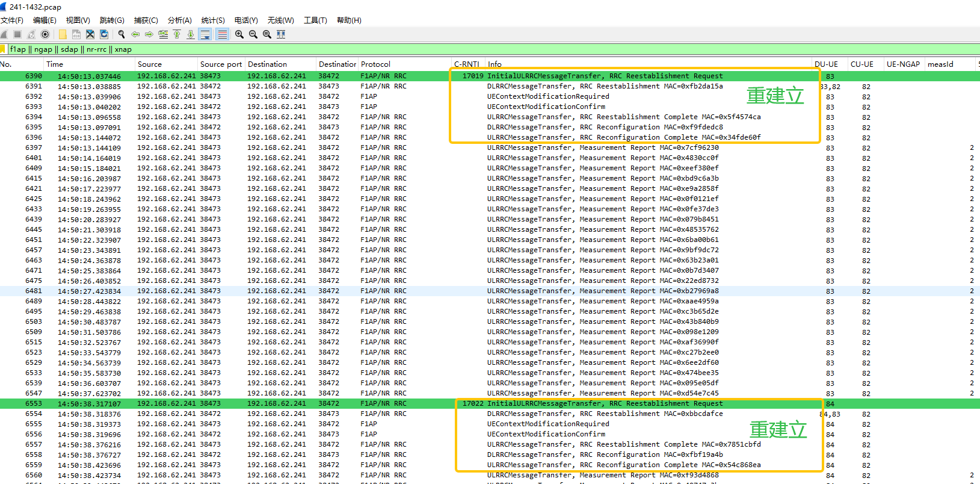Open a capture file with folder icon
Viewport: 980px width, 484px height.
click(63, 34)
